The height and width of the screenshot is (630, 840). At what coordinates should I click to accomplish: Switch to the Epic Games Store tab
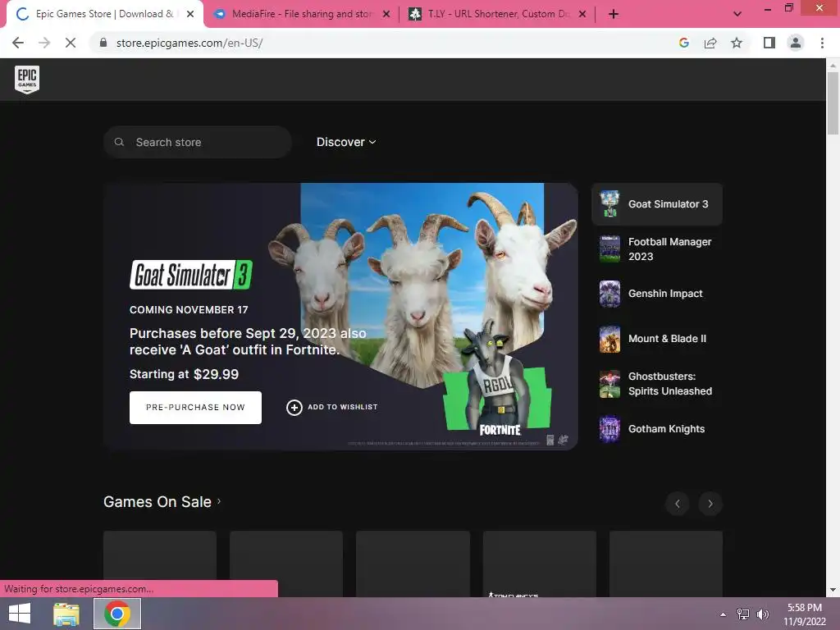104,14
